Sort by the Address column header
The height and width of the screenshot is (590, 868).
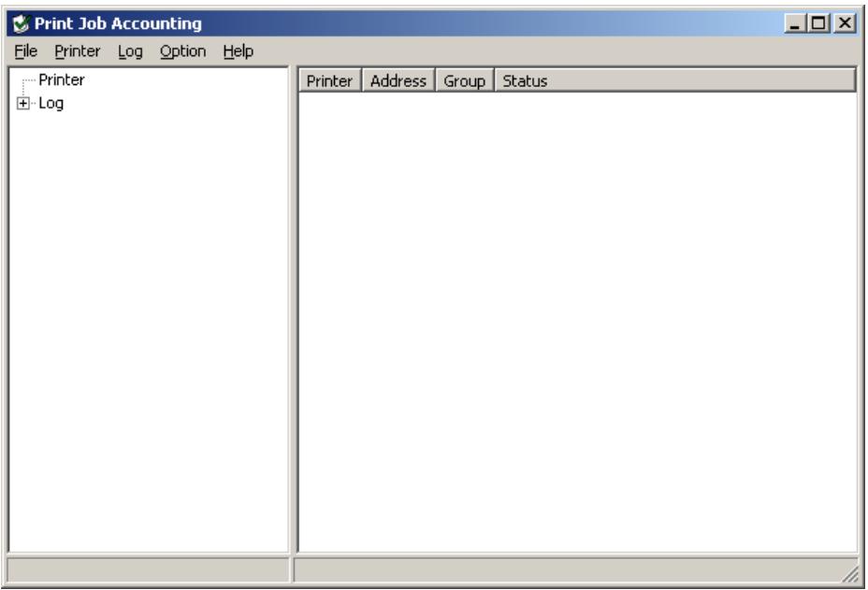coord(398,80)
